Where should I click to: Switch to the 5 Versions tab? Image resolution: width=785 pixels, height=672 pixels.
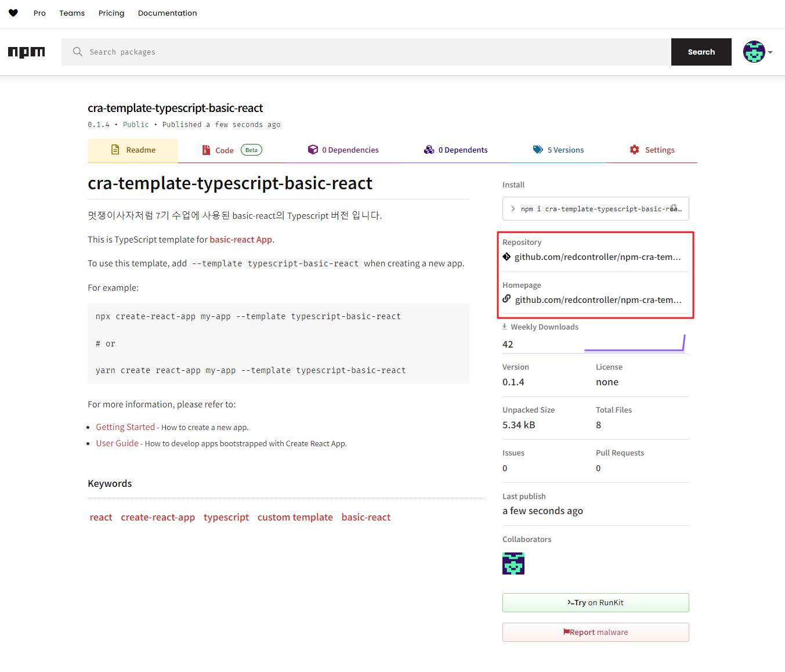coord(558,150)
